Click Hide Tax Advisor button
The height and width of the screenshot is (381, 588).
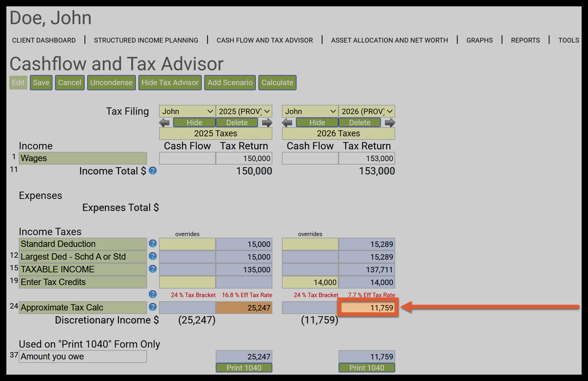(x=170, y=83)
